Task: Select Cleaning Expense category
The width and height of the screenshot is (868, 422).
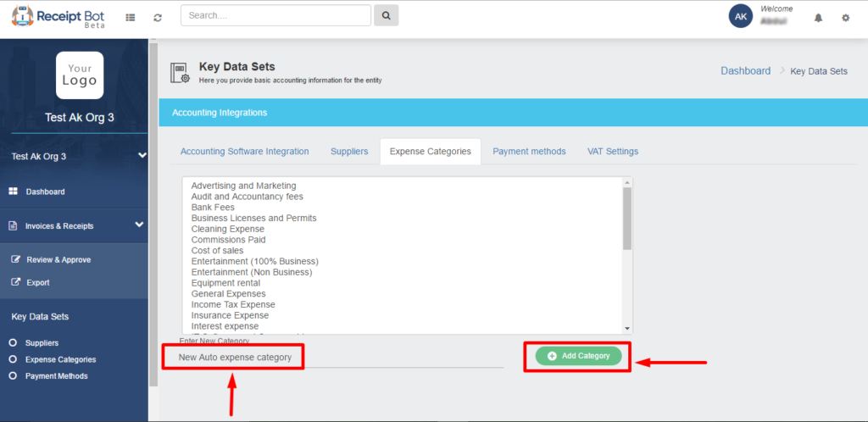Action: coord(227,229)
